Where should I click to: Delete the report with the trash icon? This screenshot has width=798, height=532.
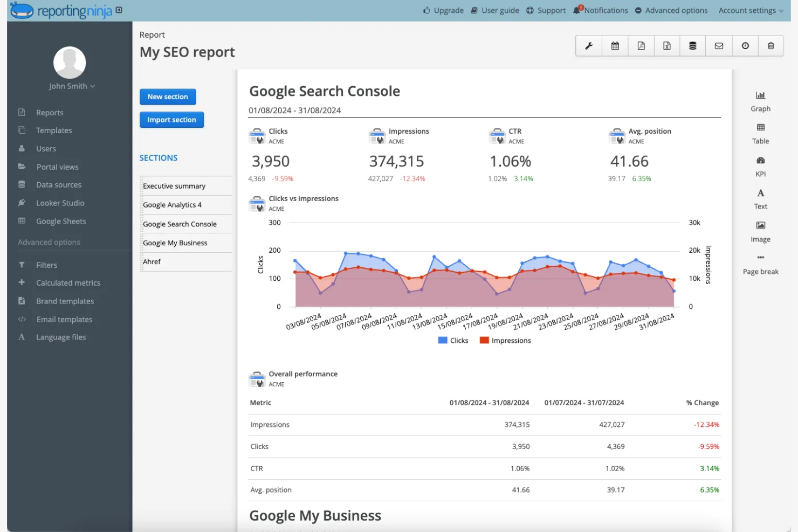(771, 46)
